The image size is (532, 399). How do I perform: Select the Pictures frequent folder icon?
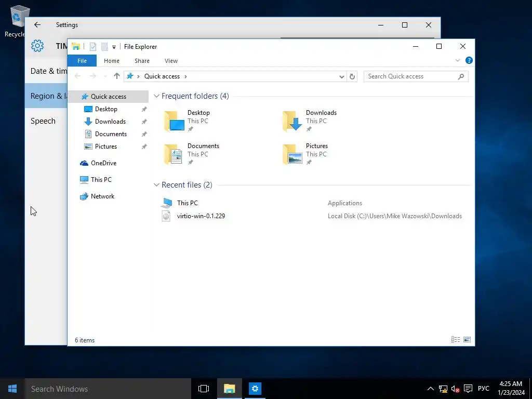point(292,154)
